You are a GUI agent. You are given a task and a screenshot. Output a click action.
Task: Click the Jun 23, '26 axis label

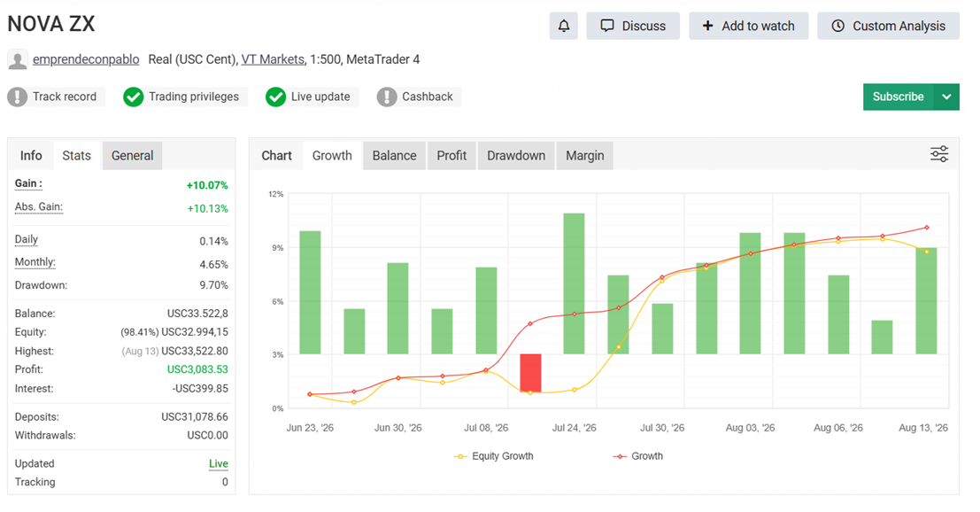[x=310, y=428]
